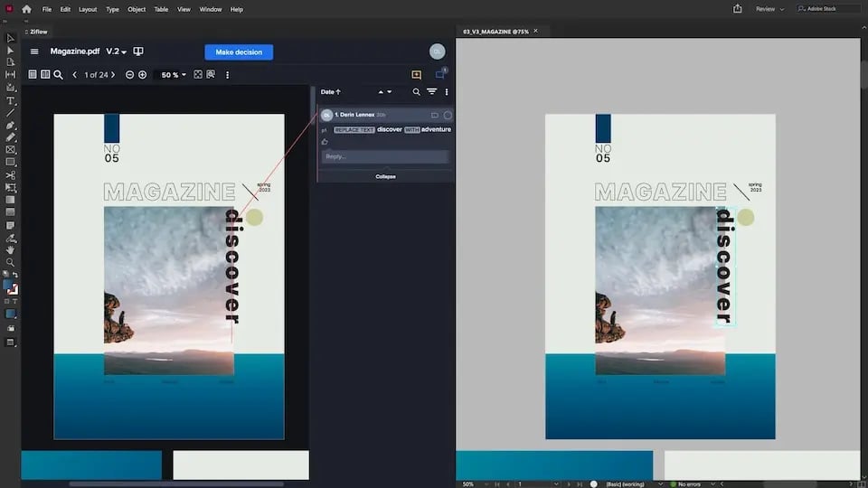Go to the previous proof page
Screen dimensions: 868x488
pyautogui.click(x=75, y=75)
